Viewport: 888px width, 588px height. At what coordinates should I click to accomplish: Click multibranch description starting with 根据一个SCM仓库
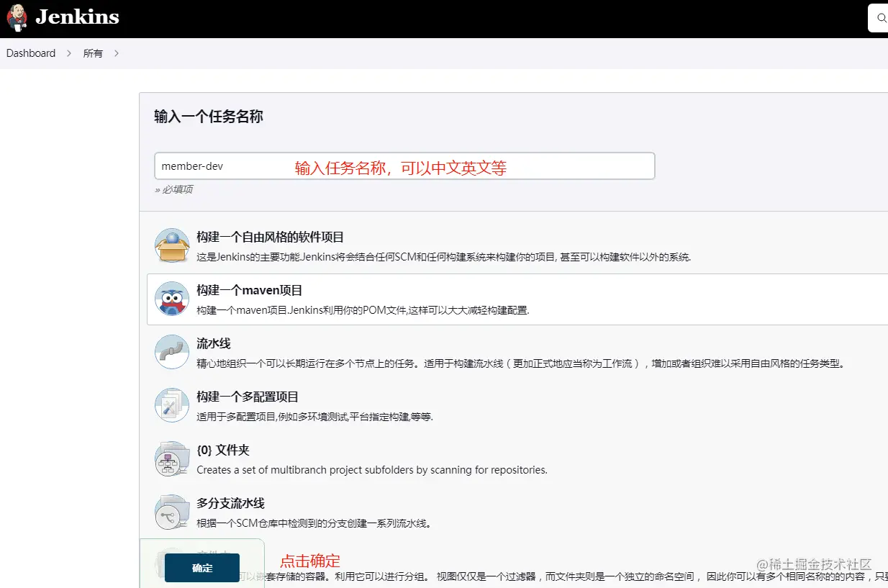point(314,523)
